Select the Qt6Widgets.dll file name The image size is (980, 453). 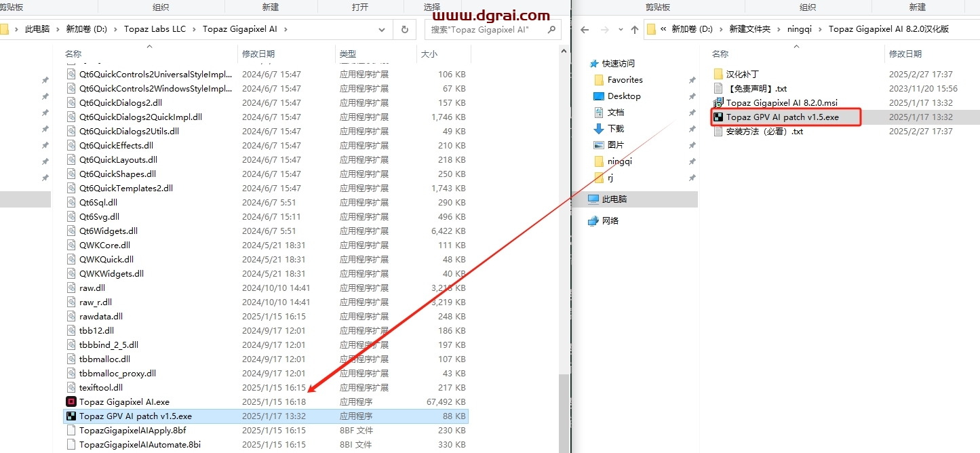click(x=109, y=231)
